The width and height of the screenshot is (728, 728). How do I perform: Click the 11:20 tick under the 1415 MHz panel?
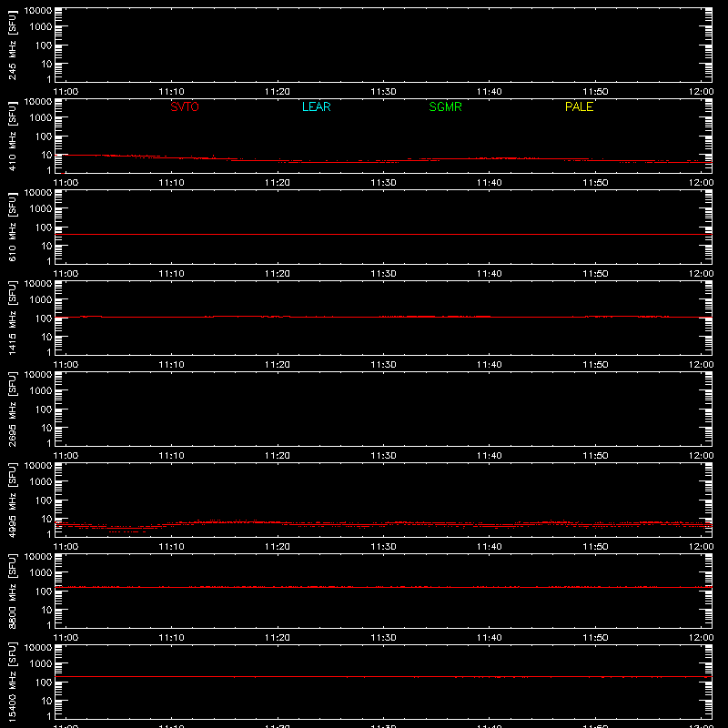(x=278, y=365)
